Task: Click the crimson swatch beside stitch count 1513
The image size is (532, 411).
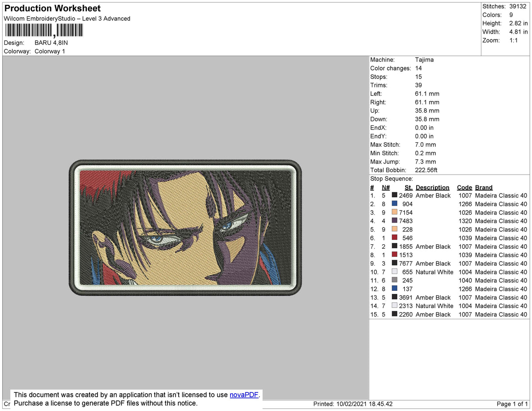Action: click(394, 255)
